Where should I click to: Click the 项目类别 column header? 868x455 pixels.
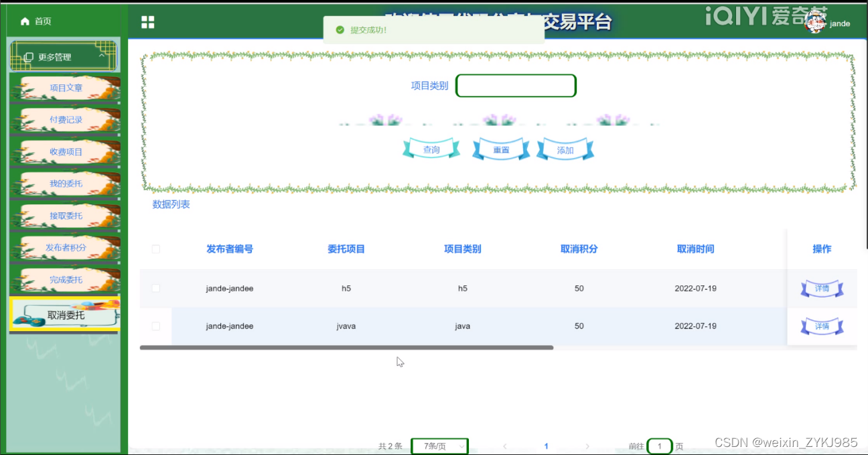463,249
